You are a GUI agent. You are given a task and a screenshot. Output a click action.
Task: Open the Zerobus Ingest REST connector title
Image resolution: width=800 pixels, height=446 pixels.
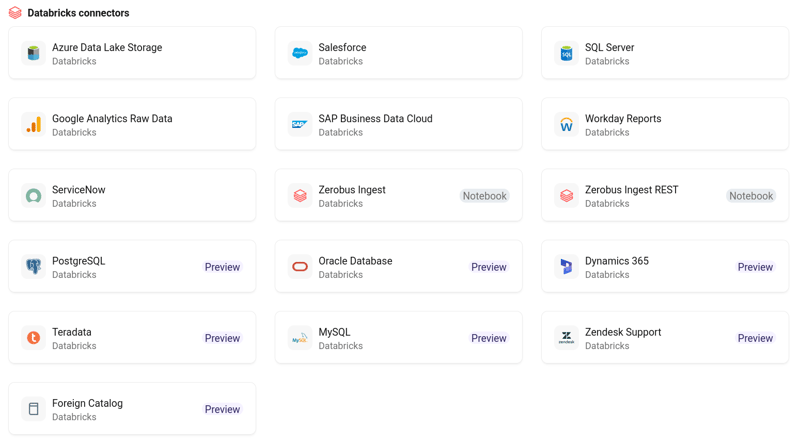click(631, 190)
